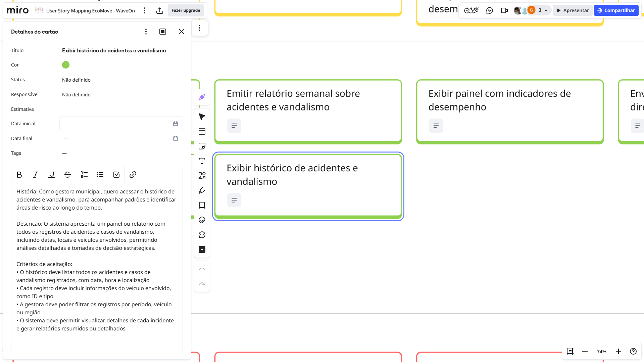This screenshot has width=644, height=362.
Task: Click the Compartilhar button
Action: point(616,10)
